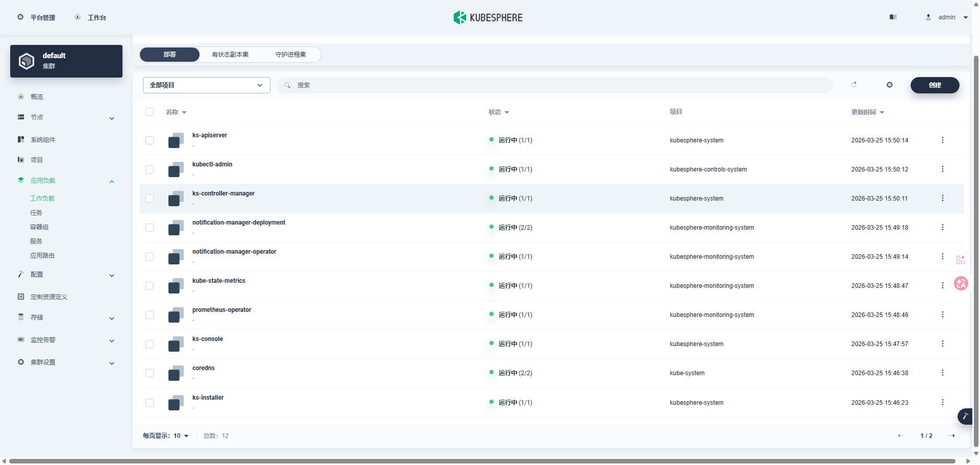This screenshot has height=465, width=980.
Task: Switch to the 守护进程集 tab
Action: pyautogui.click(x=291, y=55)
